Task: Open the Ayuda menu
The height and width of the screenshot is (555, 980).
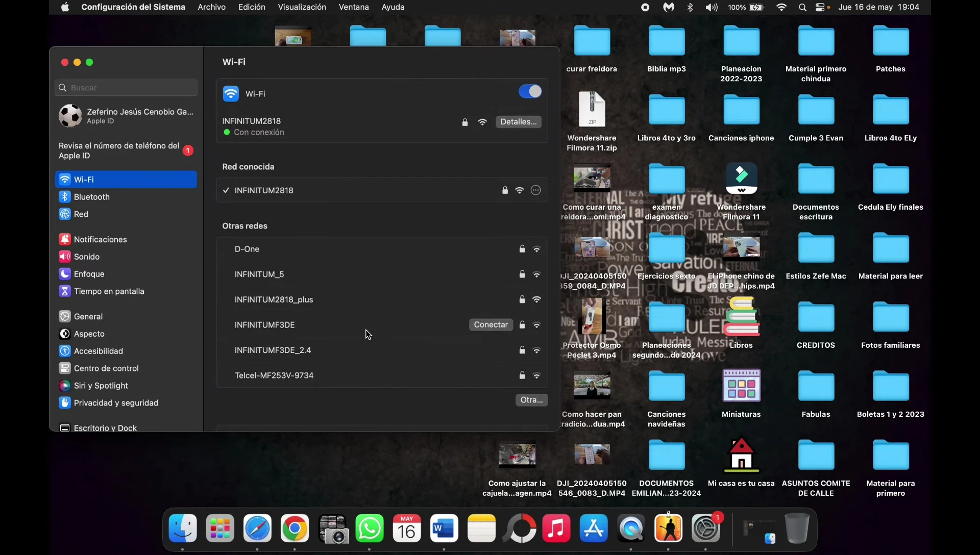Action: (393, 7)
